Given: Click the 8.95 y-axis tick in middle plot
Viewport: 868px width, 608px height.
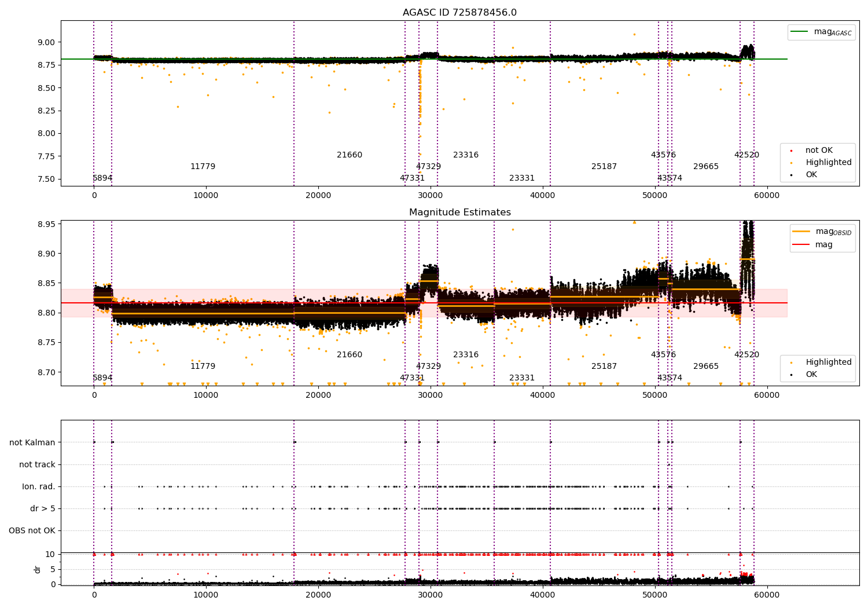Looking at the screenshot, I should coord(46,224).
